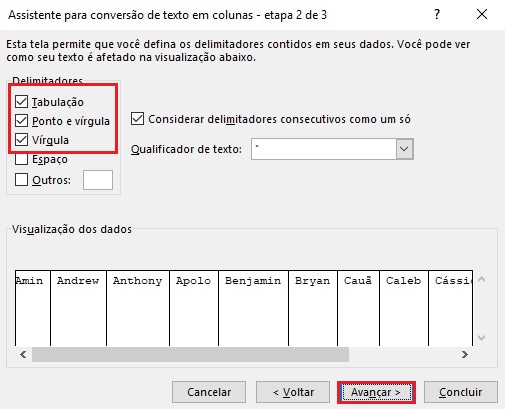Uncheck the Vírgula delimiter checkbox

[21, 140]
